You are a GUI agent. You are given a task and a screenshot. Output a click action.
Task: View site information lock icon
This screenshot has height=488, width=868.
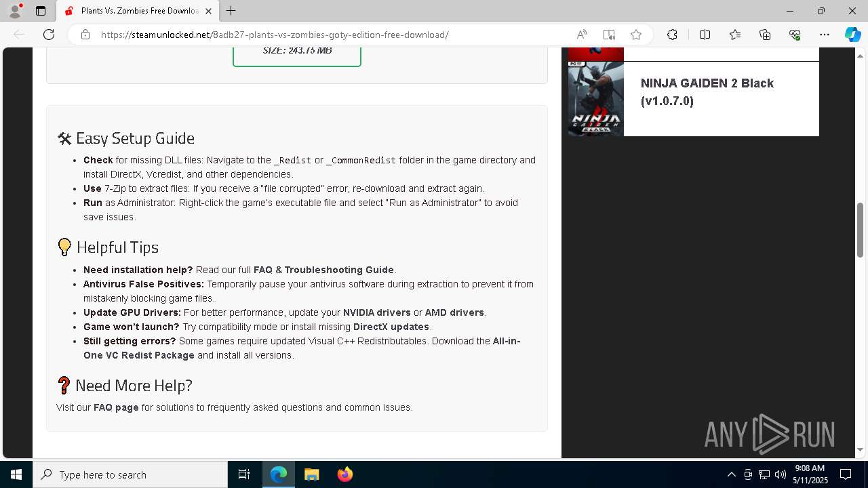click(x=85, y=35)
